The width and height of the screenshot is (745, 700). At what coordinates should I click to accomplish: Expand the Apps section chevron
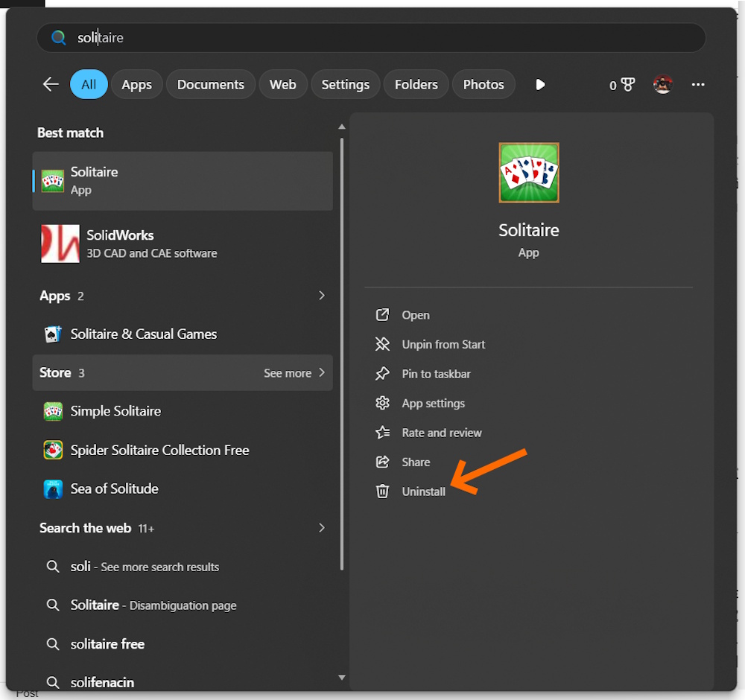tap(322, 296)
